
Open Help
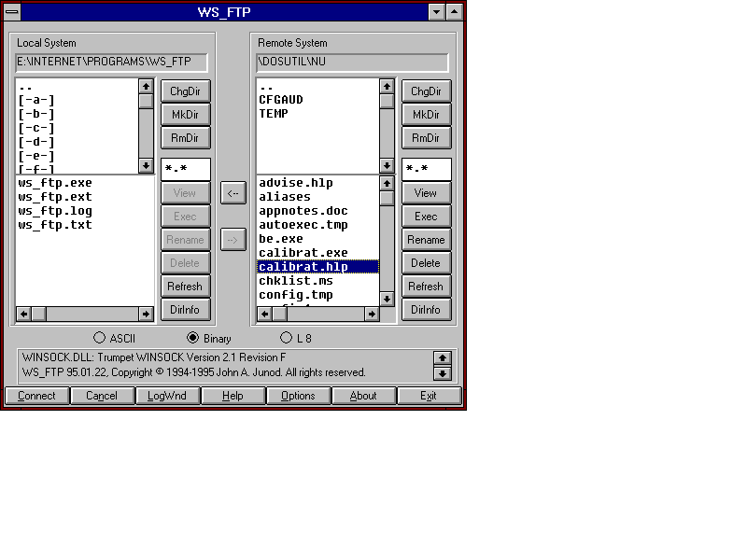pyautogui.click(x=233, y=396)
